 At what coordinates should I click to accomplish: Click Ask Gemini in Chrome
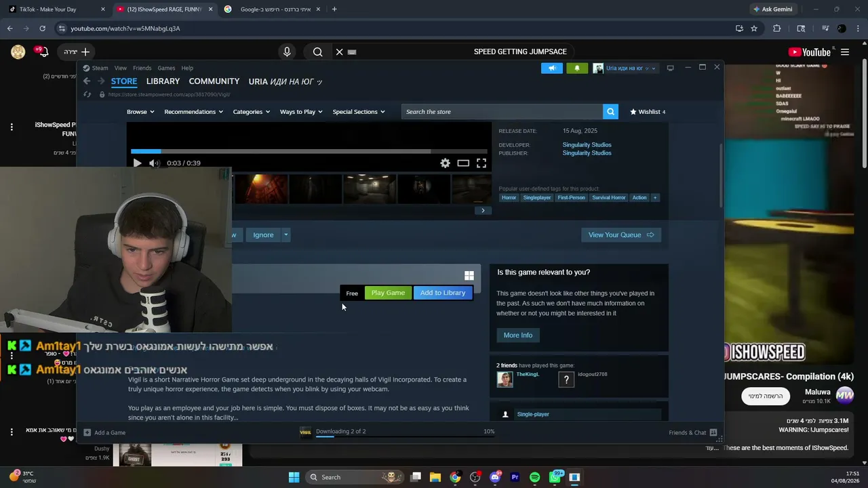(772, 9)
